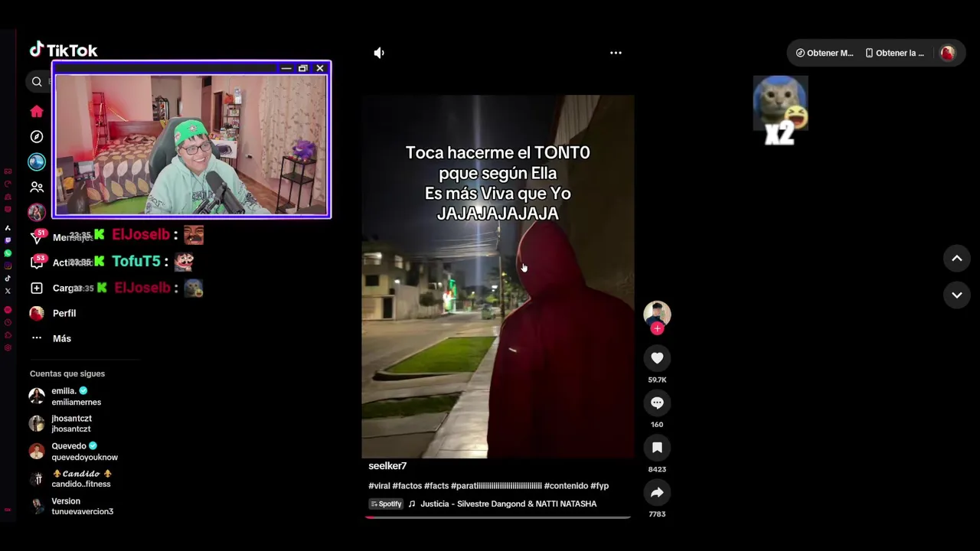Click the ElJoselb chat name beside Mensajes

coord(141,235)
